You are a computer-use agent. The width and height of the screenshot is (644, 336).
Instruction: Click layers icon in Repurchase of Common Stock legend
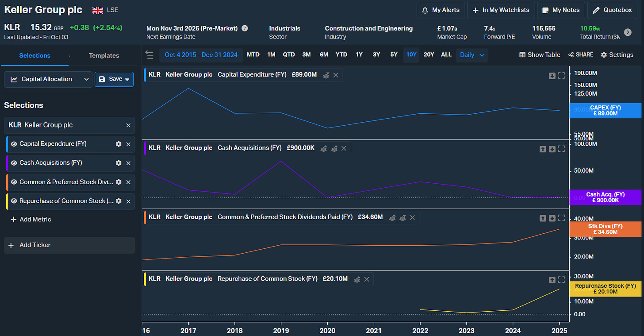pos(357,279)
